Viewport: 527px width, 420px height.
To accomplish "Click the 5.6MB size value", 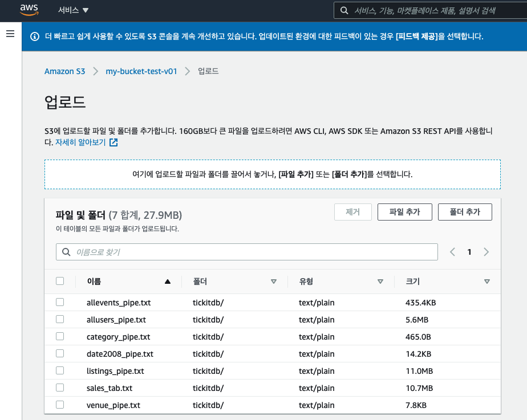I will [x=417, y=320].
